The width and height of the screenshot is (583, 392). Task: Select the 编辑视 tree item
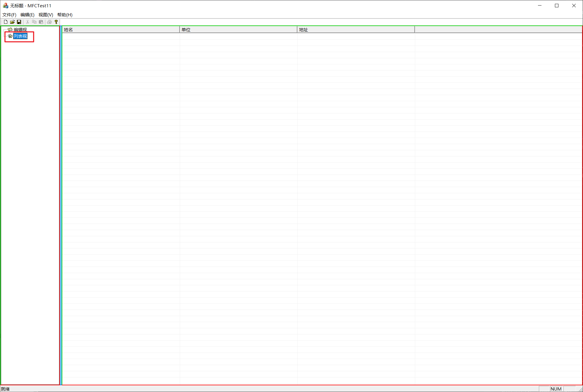[20, 30]
